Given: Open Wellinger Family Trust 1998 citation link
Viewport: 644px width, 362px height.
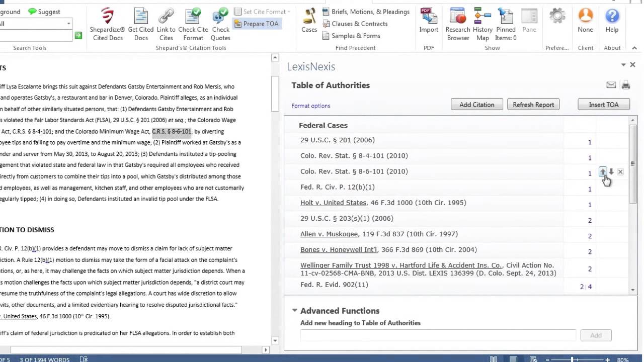Looking at the screenshot, I should tap(401, 265).
